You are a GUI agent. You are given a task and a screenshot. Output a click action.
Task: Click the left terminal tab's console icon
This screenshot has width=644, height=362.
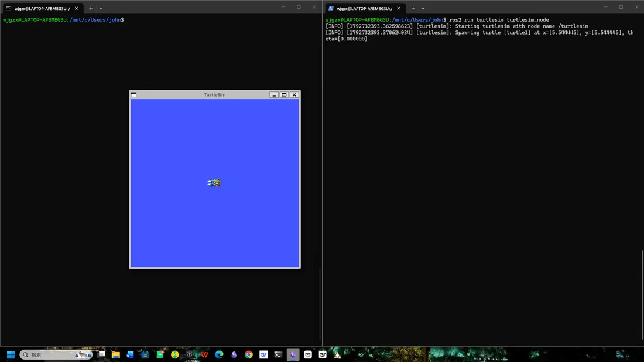click(9, 8)
